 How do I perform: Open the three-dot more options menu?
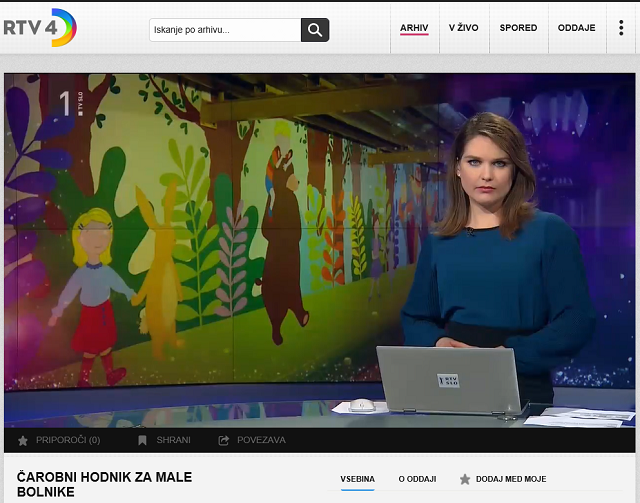620,28
